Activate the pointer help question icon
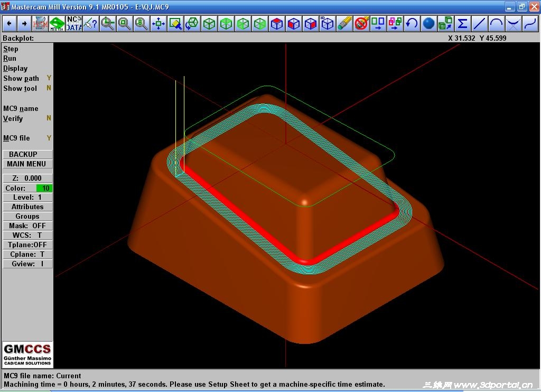This screenshot has height=392, width=541. click(91, 23)
